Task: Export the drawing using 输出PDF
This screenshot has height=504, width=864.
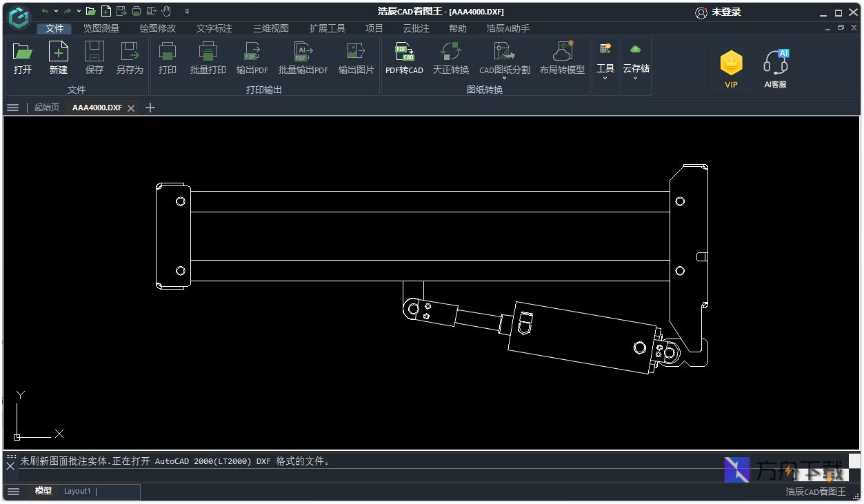Action: tap(252, 58)
